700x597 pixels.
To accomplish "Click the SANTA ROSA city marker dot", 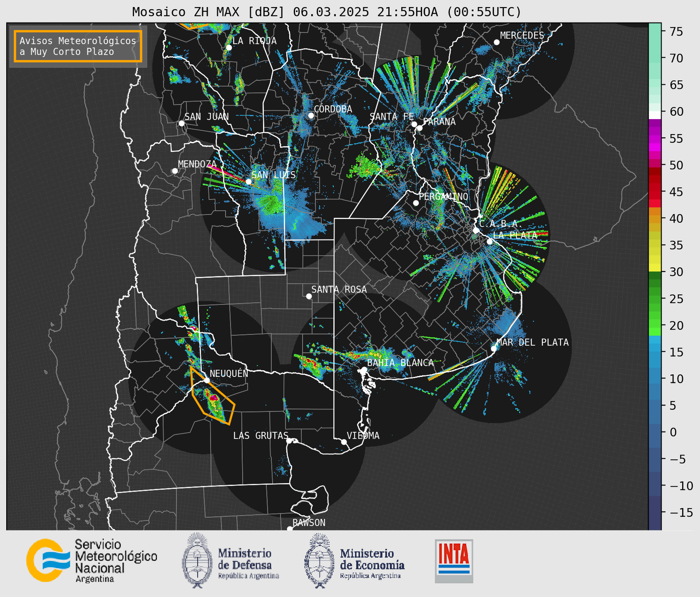I will pyautogui.click(x=309, y=296).
